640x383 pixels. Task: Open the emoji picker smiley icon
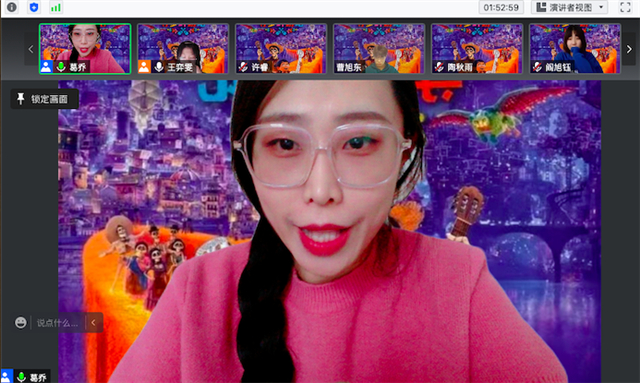[x=21, y=323]
